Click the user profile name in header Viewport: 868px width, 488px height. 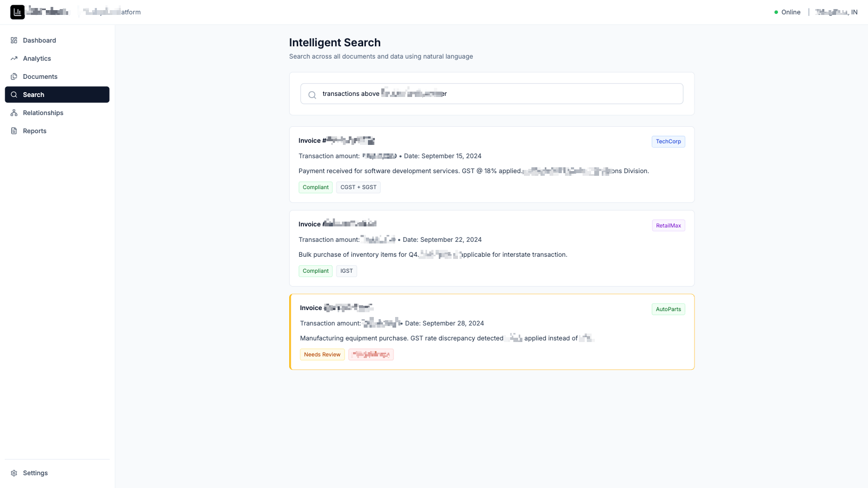tap(836, 12)
